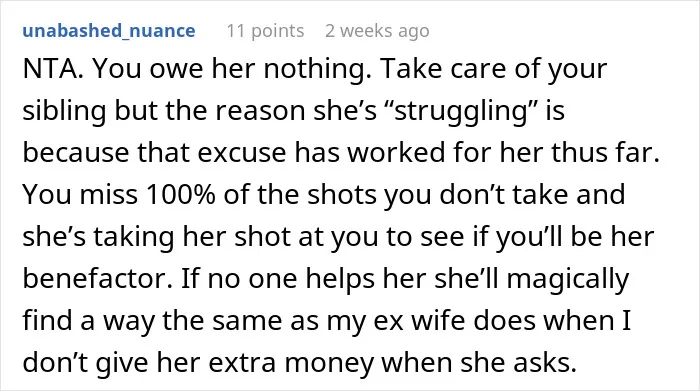Click the 11 points score label
This screenshot has height=391, width=700.
pos(265,31)
